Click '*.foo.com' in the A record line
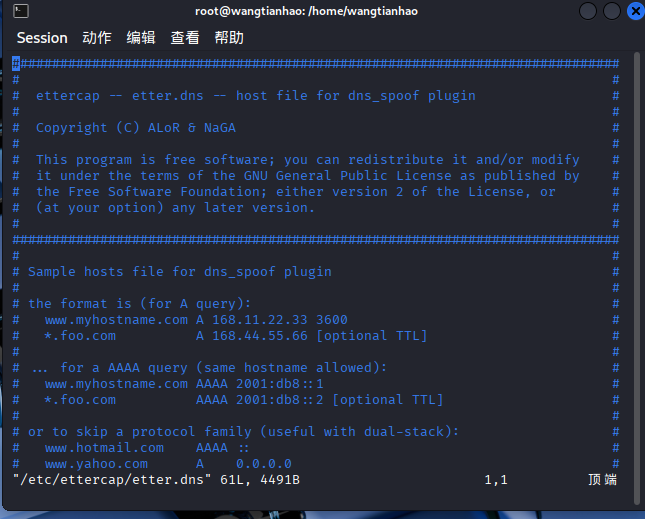The width and height of the screenshot is (645, 519). 80,336
